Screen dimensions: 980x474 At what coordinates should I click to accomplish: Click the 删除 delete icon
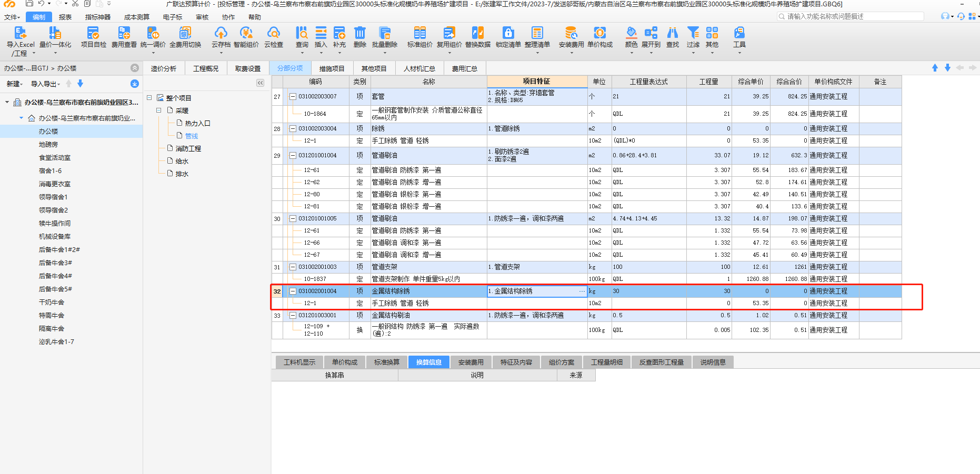[x=360, y=33]
